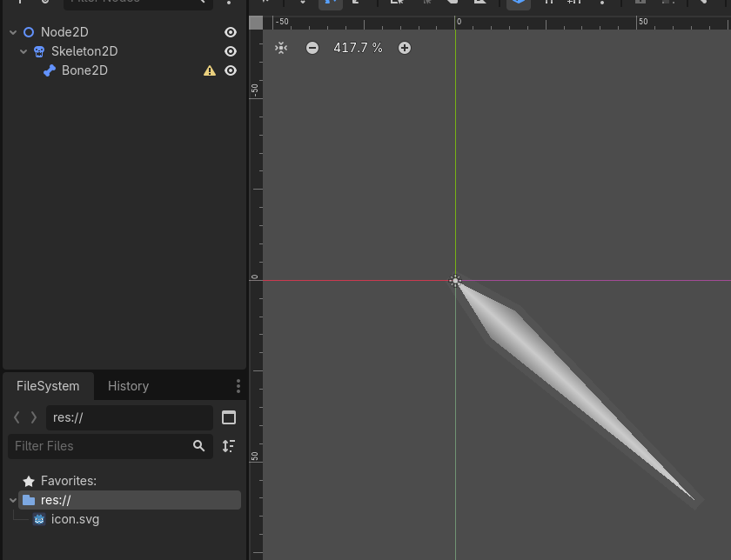The width and height of the screenshot is (731, 560).
Task: Hide the Node2D node
Action: coord(231,32)
